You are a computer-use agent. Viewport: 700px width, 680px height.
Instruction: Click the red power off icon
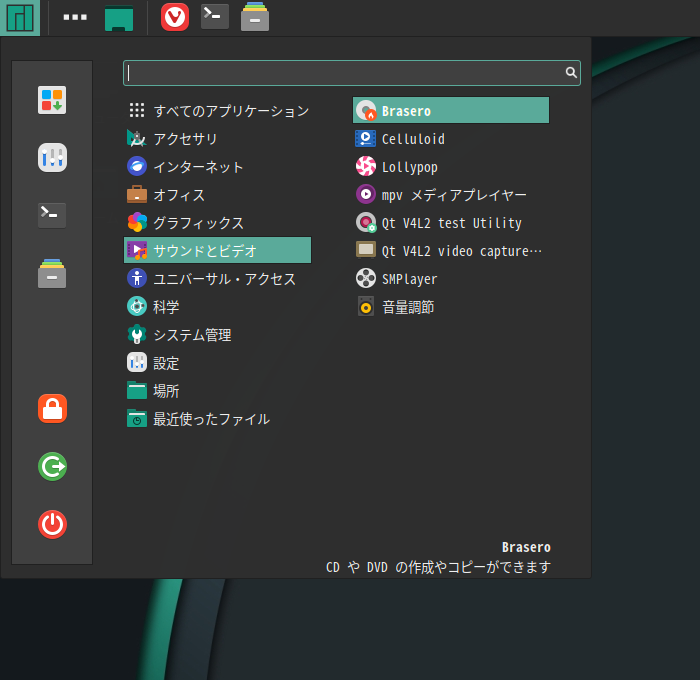(52, 524)
